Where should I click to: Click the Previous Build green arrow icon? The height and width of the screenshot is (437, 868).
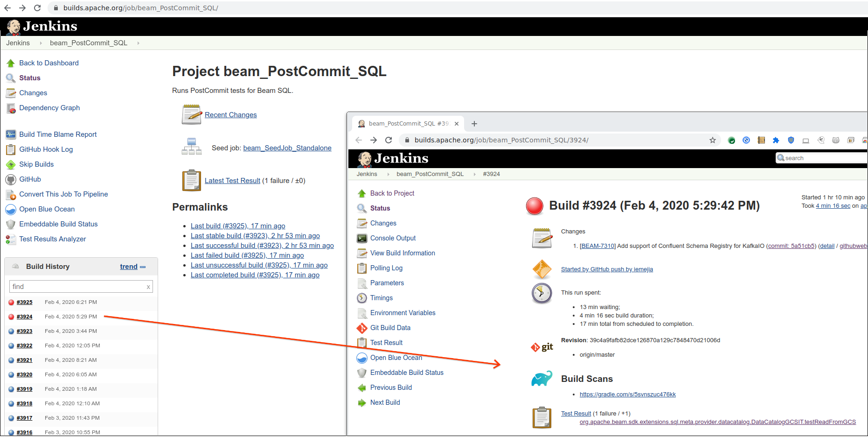[362, 388]
